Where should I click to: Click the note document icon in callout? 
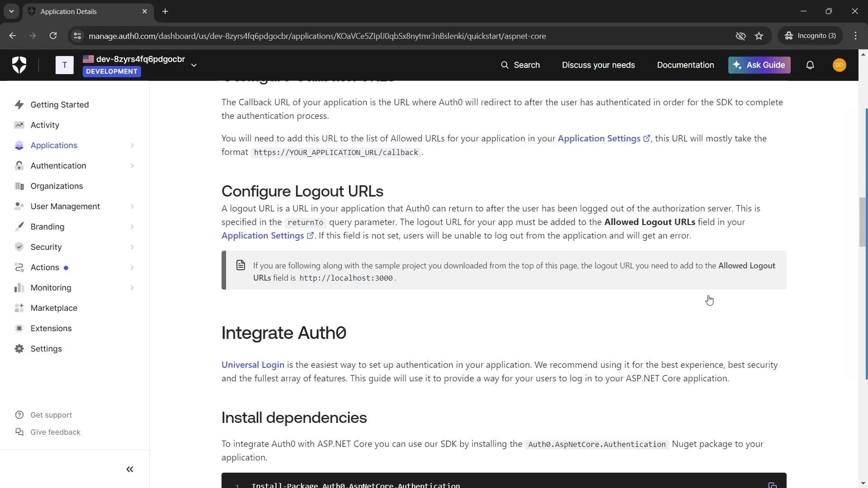(x=241, y=265)
